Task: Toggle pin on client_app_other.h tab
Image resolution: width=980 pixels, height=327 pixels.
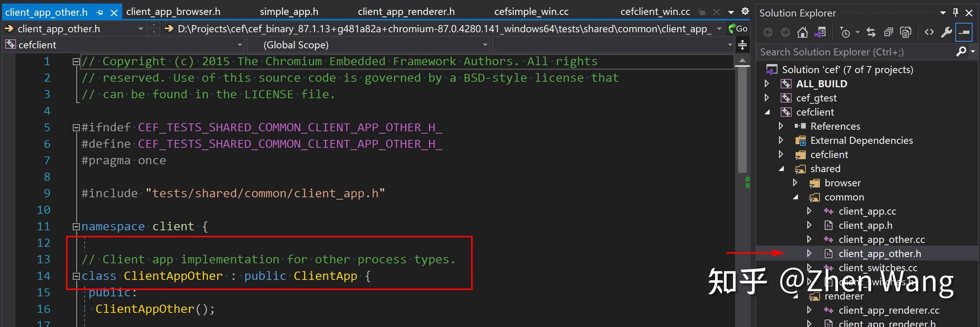Action: click(x=100, y=13)
